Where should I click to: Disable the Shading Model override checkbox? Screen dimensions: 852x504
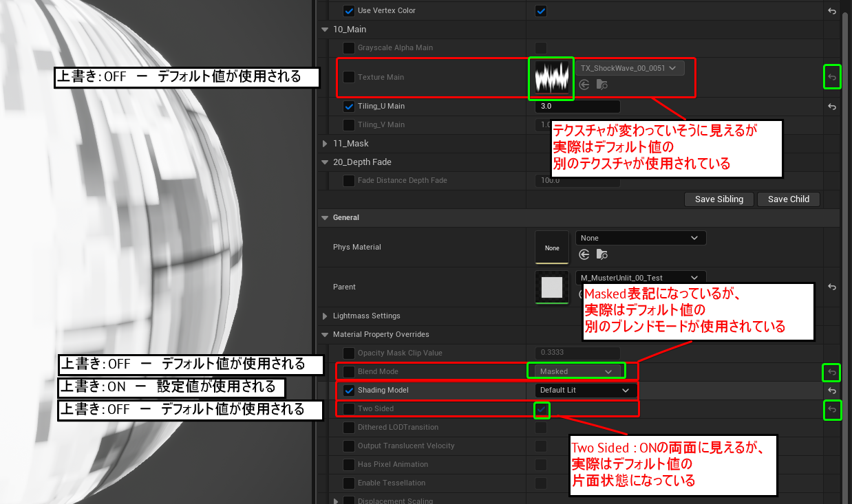pyautogui.click(x=349, y=390)
